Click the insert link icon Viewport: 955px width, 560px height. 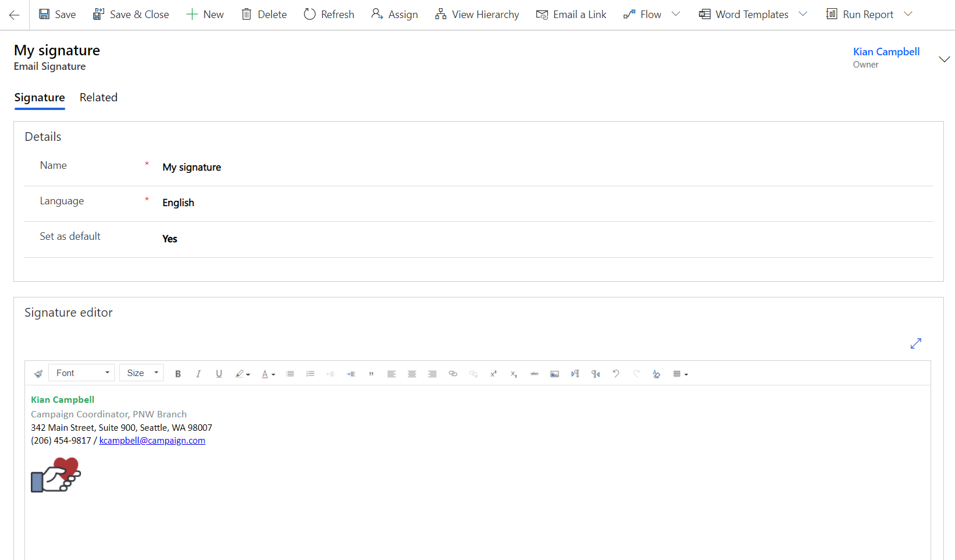(453, 374)
